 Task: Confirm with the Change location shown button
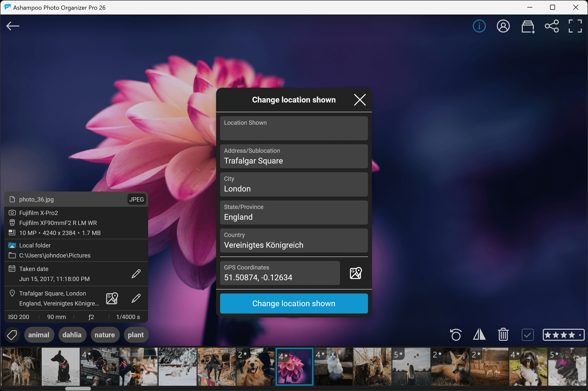pos(294,303)
